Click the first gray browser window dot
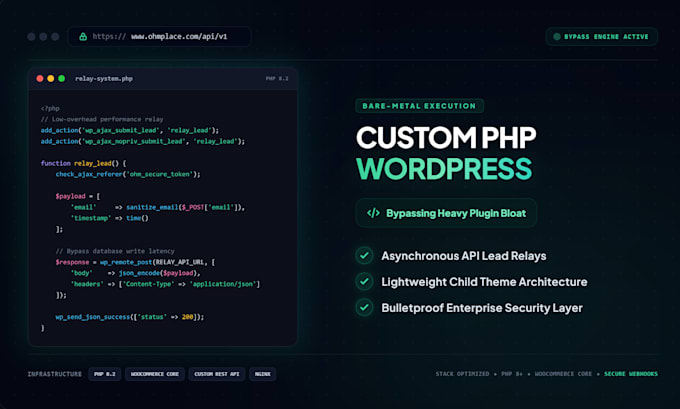 point(31,36)
